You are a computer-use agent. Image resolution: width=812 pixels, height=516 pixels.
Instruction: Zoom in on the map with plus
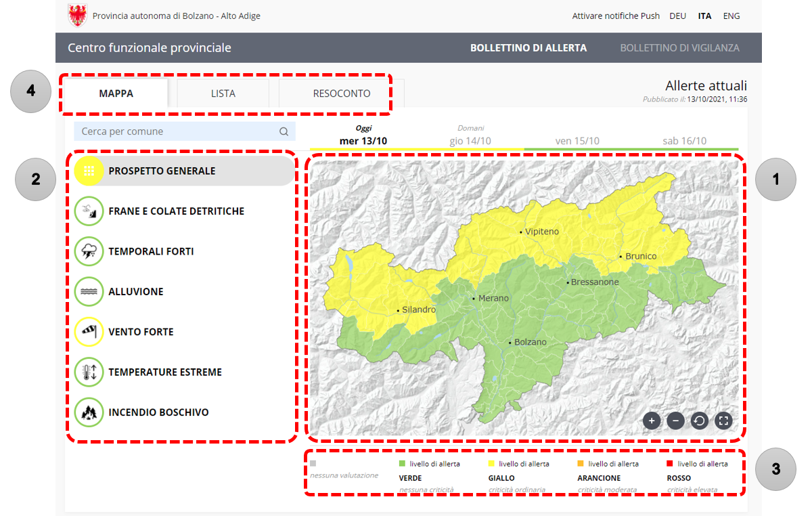[x=652, y=421]
